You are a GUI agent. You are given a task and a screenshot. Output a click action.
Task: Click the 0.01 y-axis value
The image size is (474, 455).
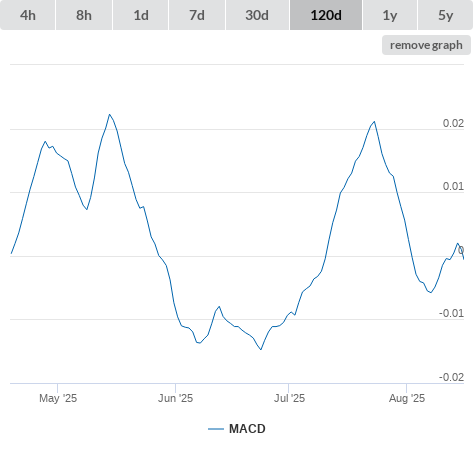(453, 186)
